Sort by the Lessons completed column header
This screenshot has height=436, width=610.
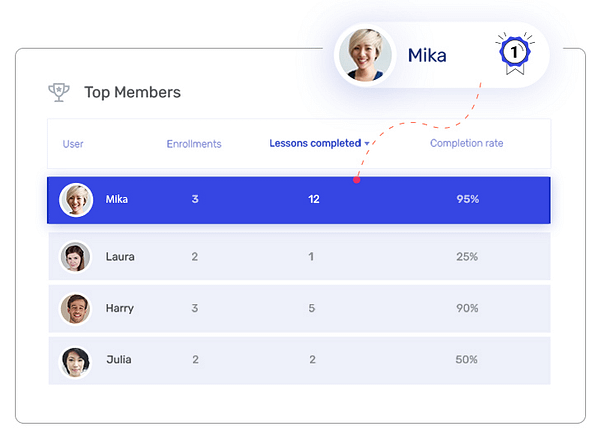coord(314,144)
